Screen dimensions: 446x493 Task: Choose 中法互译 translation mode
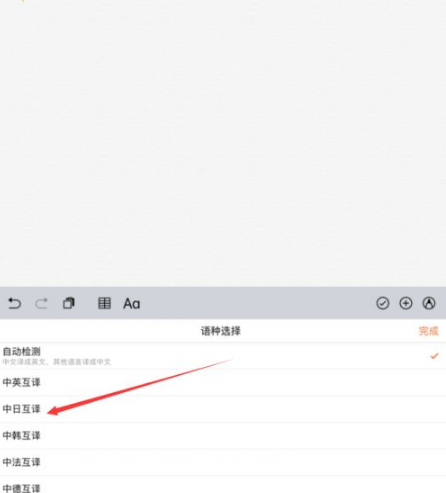tap(223, 462)
